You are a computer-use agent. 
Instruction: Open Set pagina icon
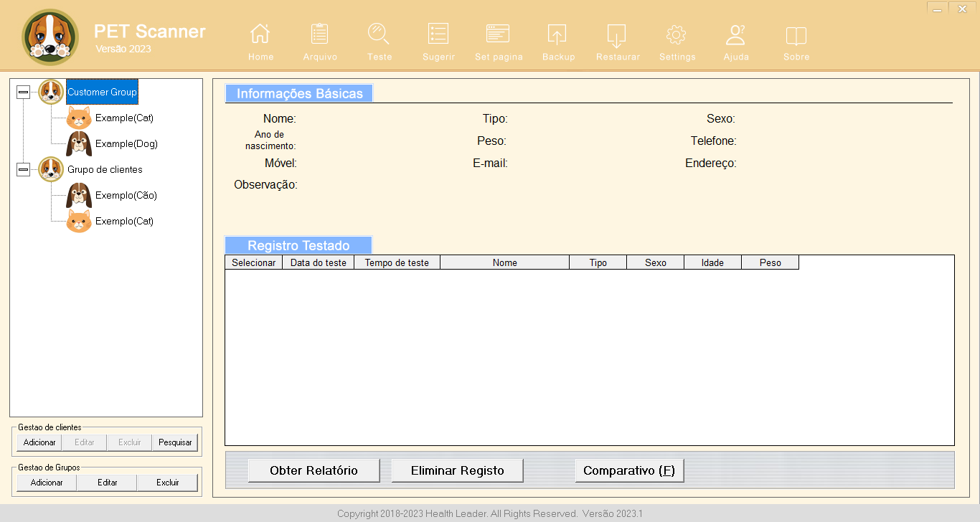[498, 34]
